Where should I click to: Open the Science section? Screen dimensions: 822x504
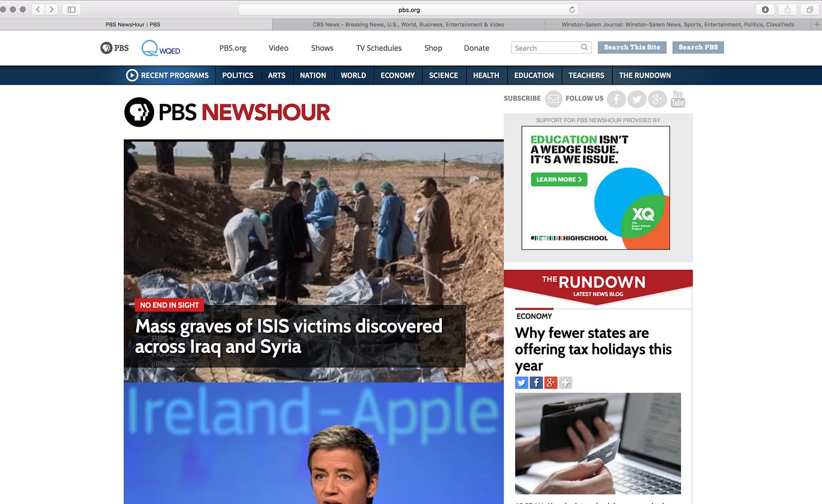point(443,75)
